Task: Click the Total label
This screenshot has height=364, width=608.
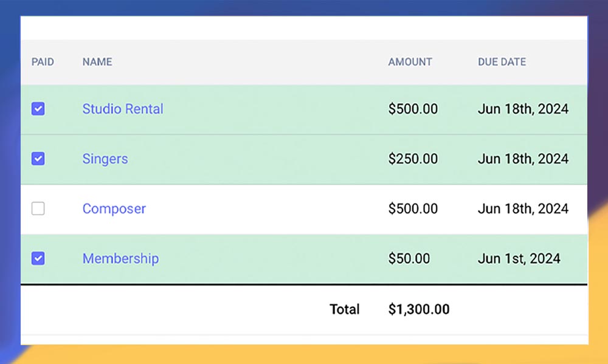Action: [x=345, y=309]
